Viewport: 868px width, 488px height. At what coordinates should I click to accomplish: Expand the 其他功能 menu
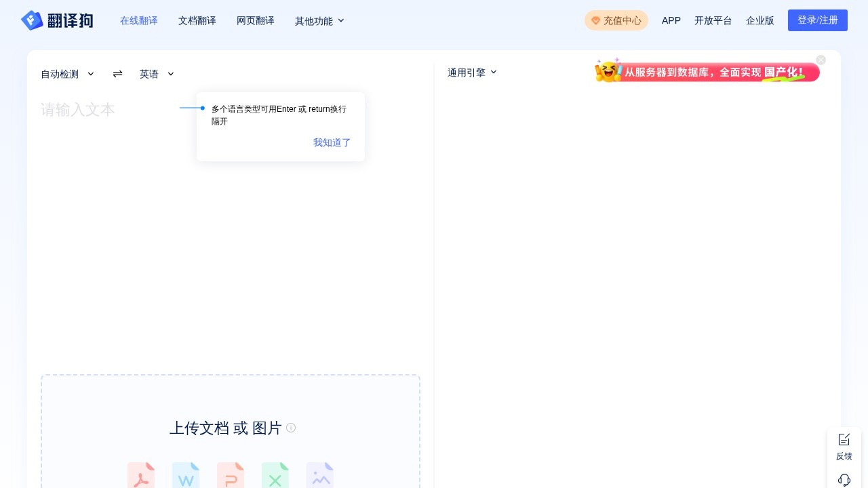pyautogui.click(x=319, y=21)
